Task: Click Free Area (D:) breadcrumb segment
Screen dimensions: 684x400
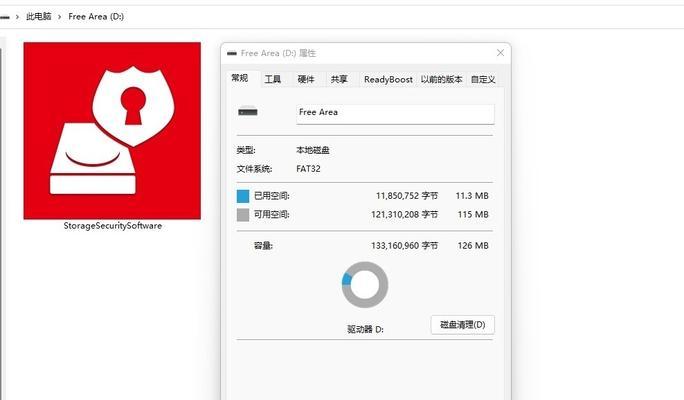Action: [96, 17]
